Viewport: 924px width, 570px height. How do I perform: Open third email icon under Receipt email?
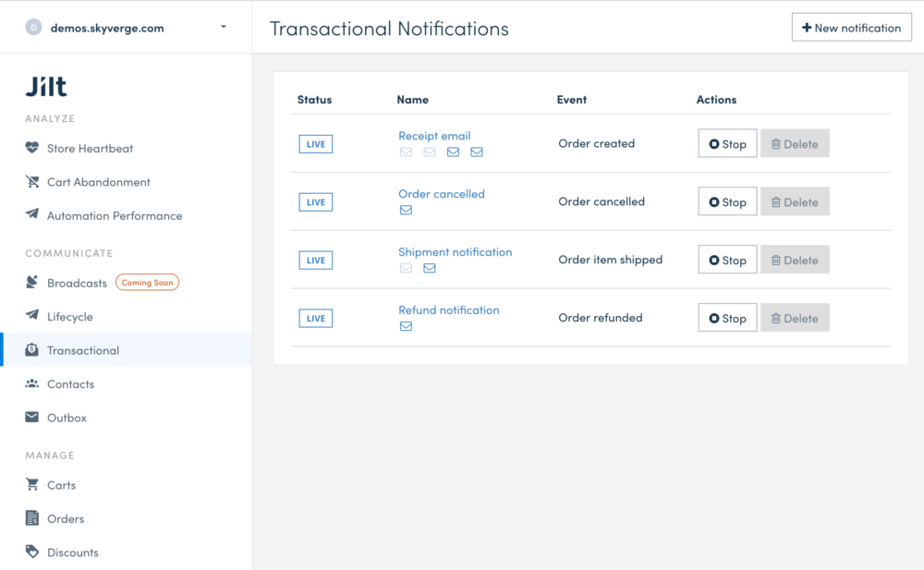[453, 152]
